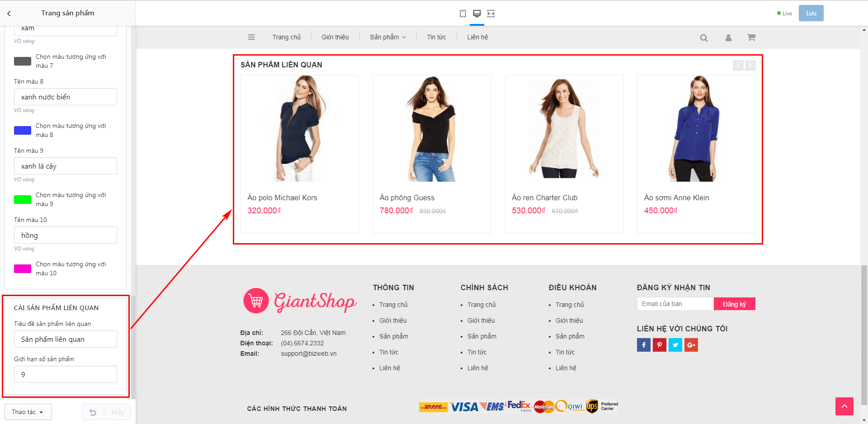Viewport: 868px width, 424px height.
Task: Click Giới thiệu under ĐIỀU KHOẢN
Action: click(x=569, y=320)
